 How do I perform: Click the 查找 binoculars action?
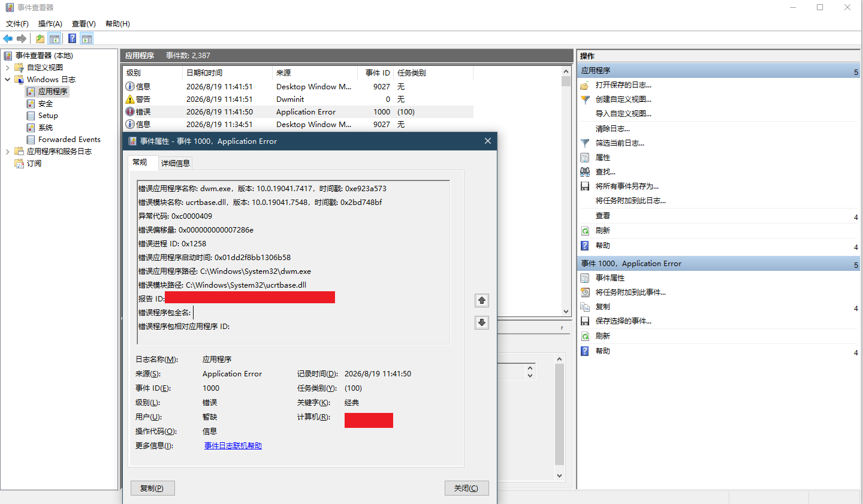[x=605, y=172]
